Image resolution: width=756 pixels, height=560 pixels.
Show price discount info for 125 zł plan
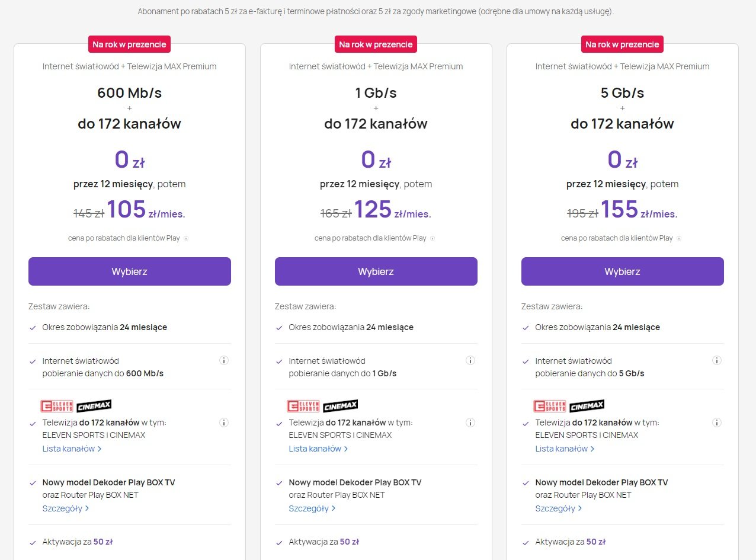tap(433, 238)
